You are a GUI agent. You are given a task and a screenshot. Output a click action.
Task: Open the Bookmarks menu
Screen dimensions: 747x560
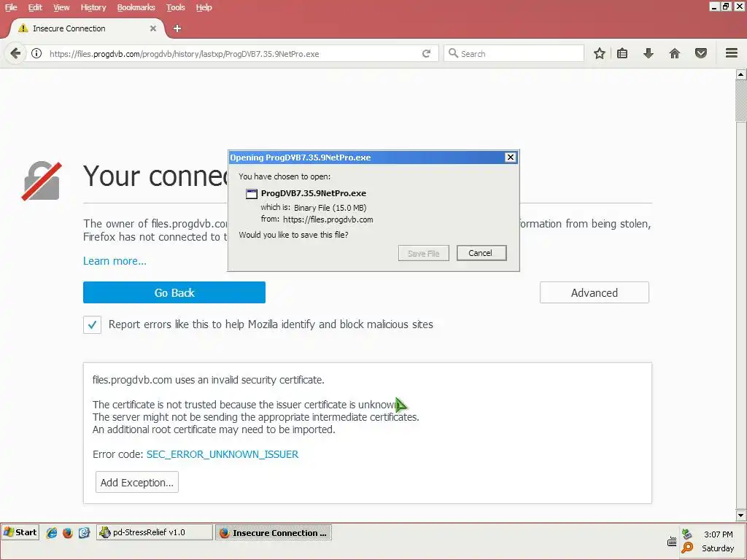tap(136, 7)
